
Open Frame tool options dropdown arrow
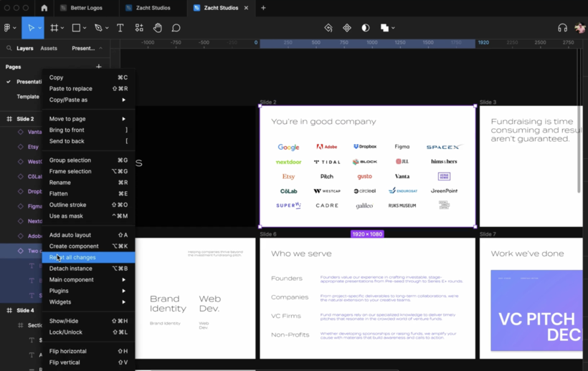(x=62, y=28)
